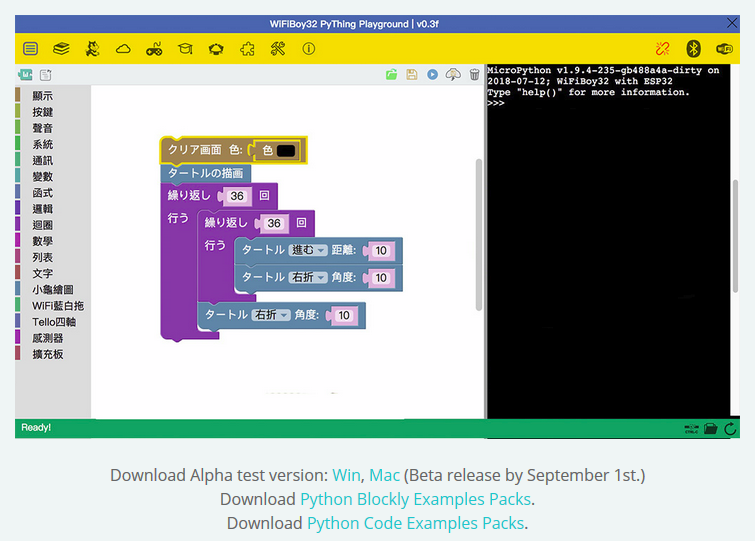Open Python Blockly Examples Packs link

click(416, 499)
